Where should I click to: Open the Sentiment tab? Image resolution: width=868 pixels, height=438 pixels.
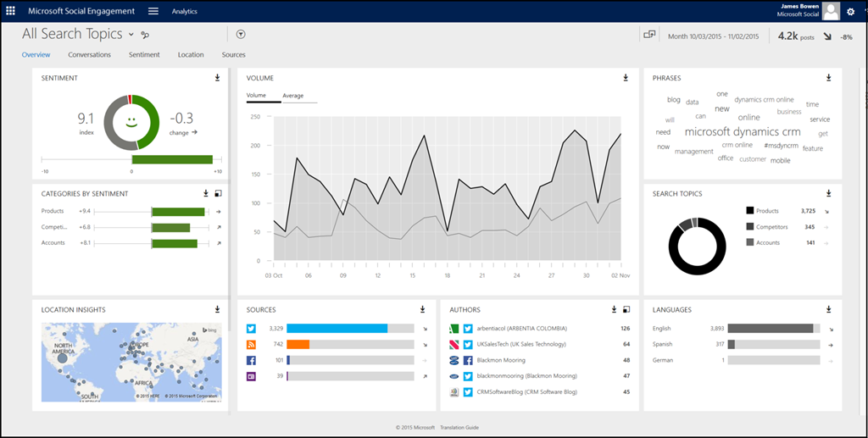[144, 55]
